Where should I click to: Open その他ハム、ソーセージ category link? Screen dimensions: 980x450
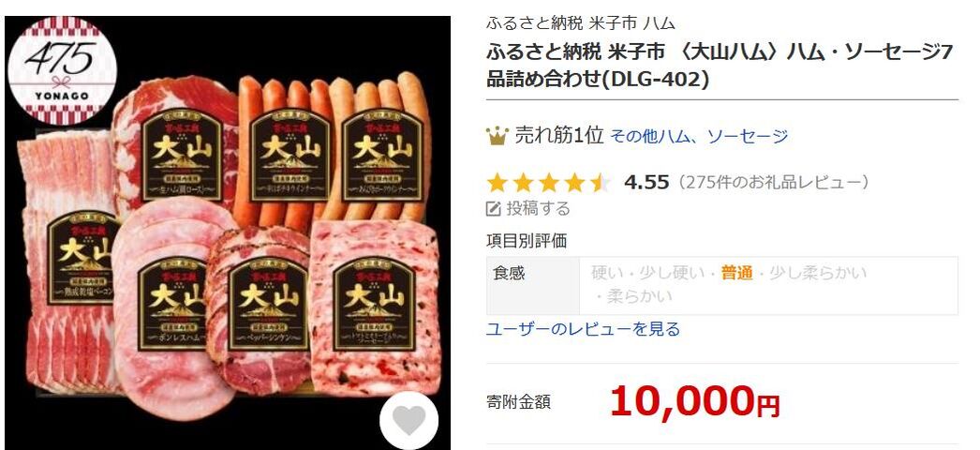tap(699, 136)
